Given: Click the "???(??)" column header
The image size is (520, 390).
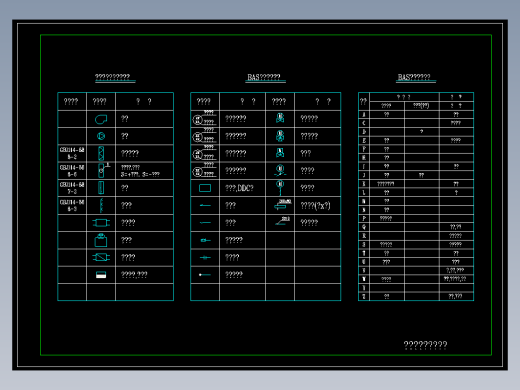Looking at the screenshot, I should tap(421, 106).
